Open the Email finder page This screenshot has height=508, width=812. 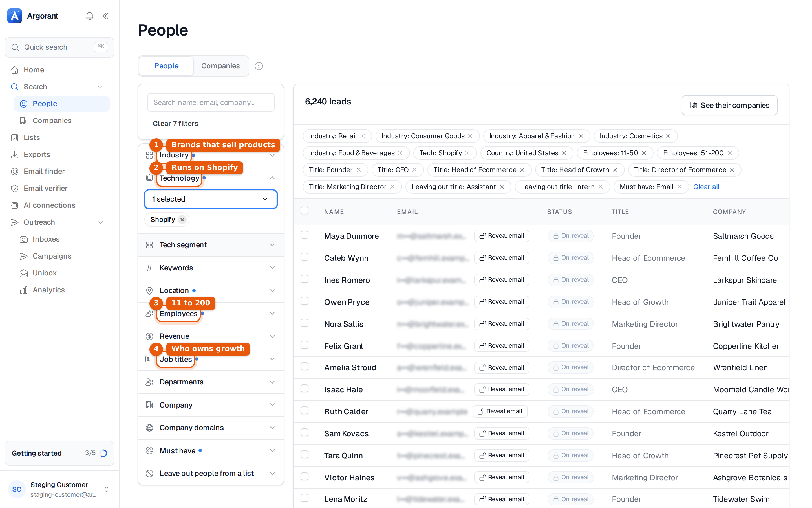[59, 171]
